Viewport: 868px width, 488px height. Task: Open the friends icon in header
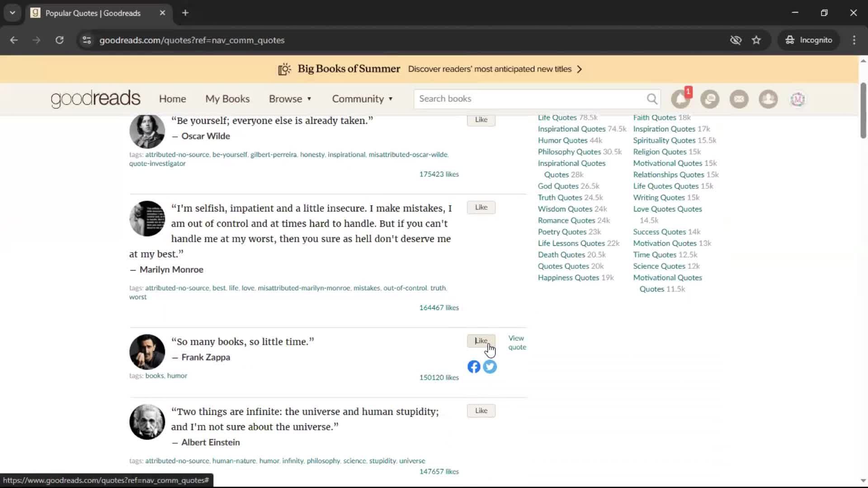coord(768,99)
